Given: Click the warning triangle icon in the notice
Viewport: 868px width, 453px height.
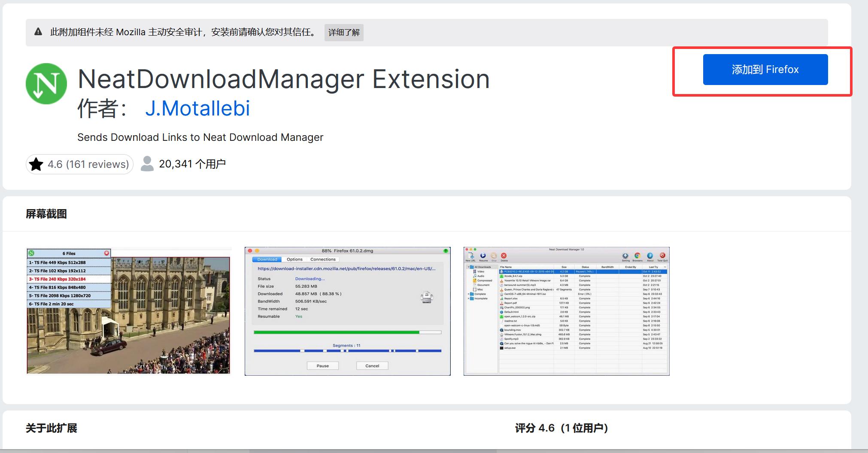Looking at the screenshot, I should click(38, 32).
